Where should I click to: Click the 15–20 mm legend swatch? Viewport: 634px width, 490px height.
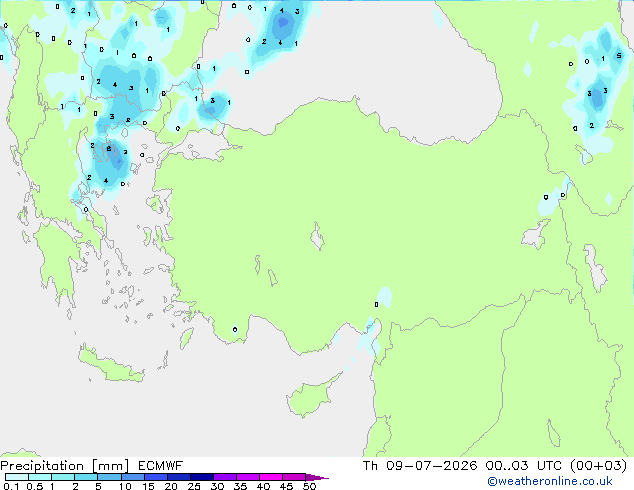(x=155, y=477)
